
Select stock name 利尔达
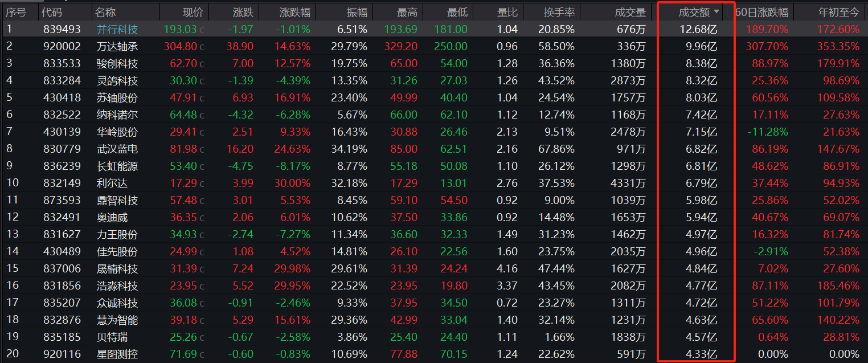pos(112,183)
